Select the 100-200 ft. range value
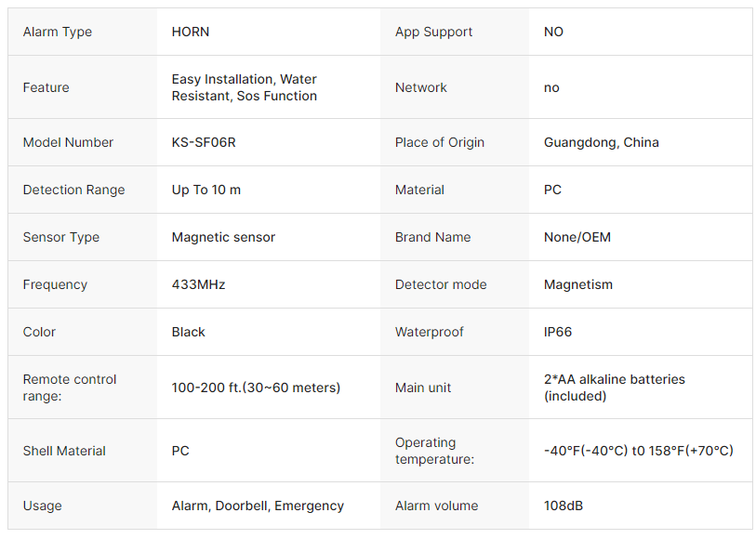Screen dimensions: 756x539 (x=256, y=388)
